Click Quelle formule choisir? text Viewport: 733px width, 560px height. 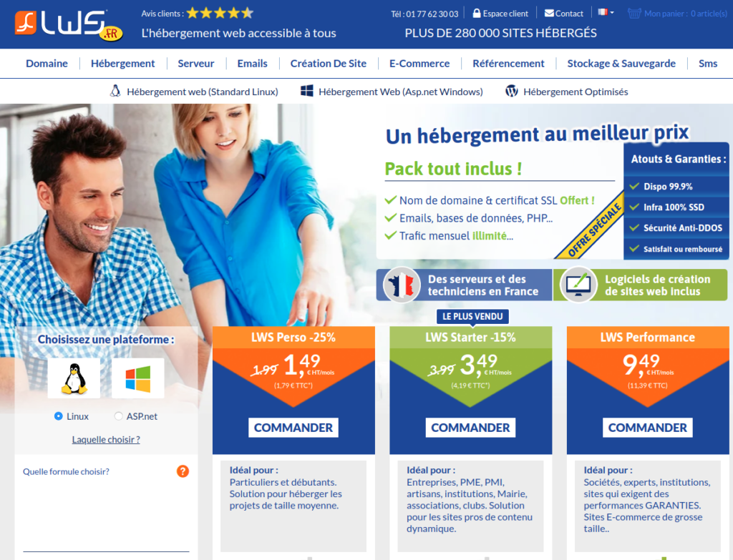[x=66, y=472]
